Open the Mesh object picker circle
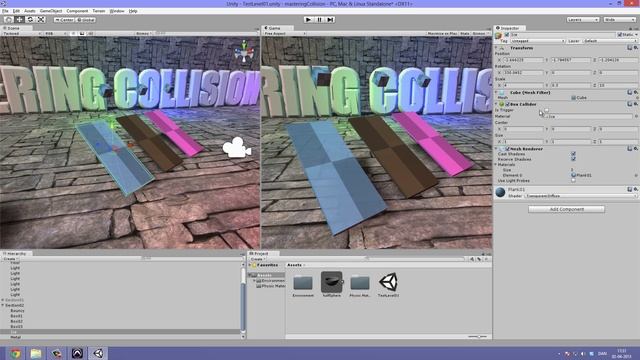The width and height of the screenshot is (640, 360). pos(636,98)
